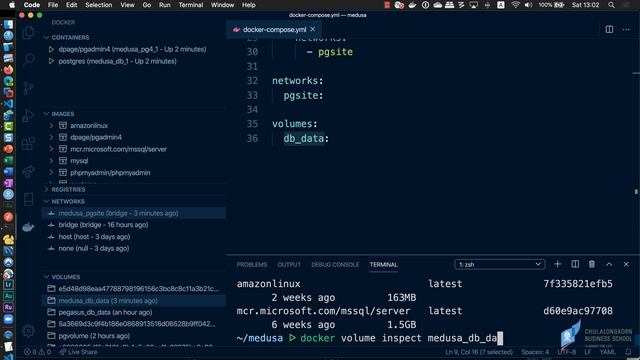This screenshot has height=360, width=640.
Task: Open Wi-Fi menu bar icon
Action: pos(516,5)
